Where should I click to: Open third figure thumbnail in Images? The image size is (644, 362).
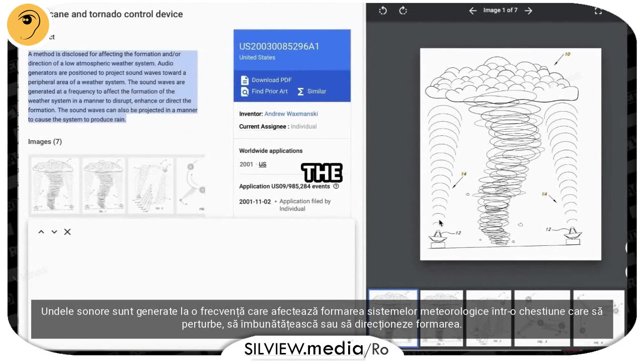pos(150,185)
